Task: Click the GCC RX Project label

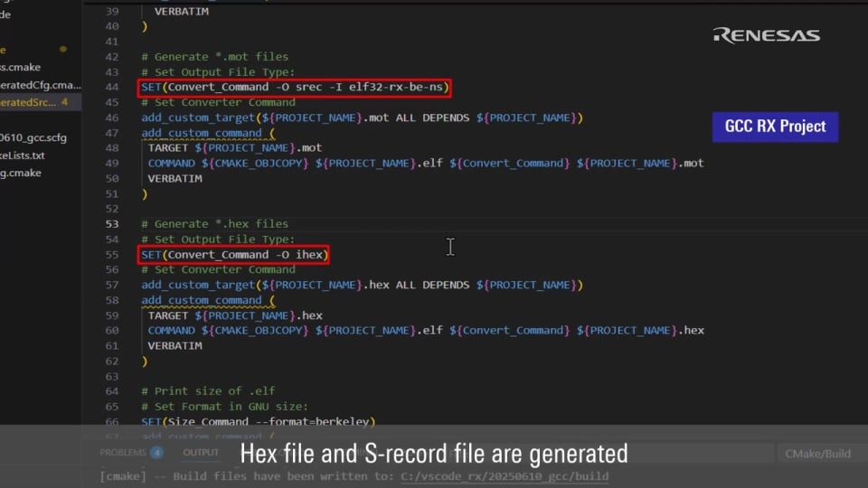Action: click(775, 127)
